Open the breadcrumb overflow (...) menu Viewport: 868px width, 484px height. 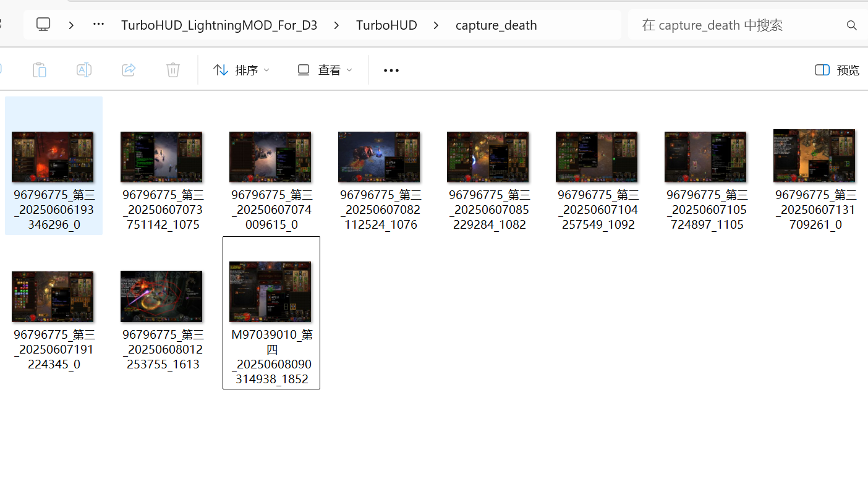point(98,25)
